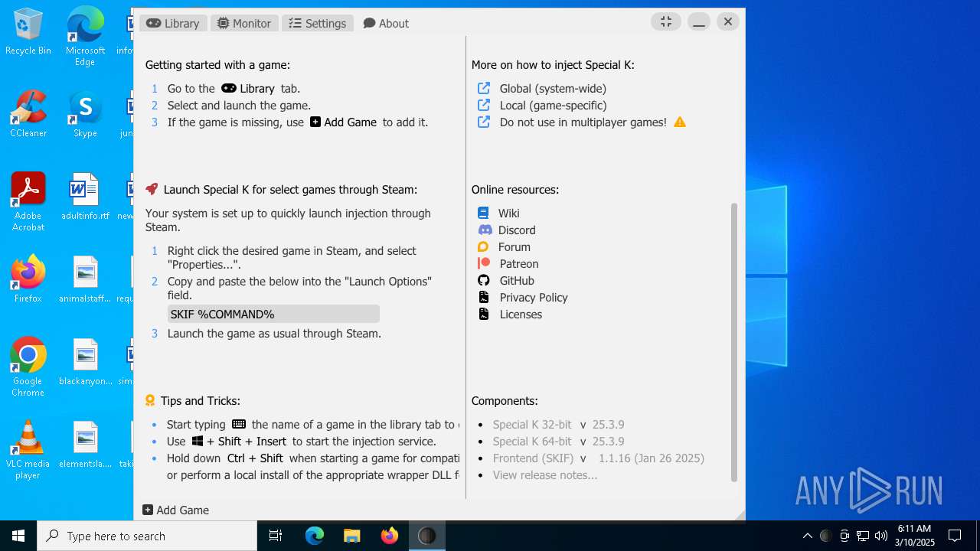Screen dimensions: 980x551
Task: Open the Settings tab
Action: point(318,23)
